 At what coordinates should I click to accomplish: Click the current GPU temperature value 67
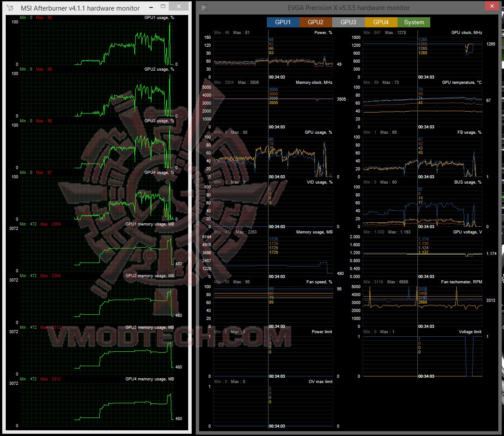tap(488, 101)
